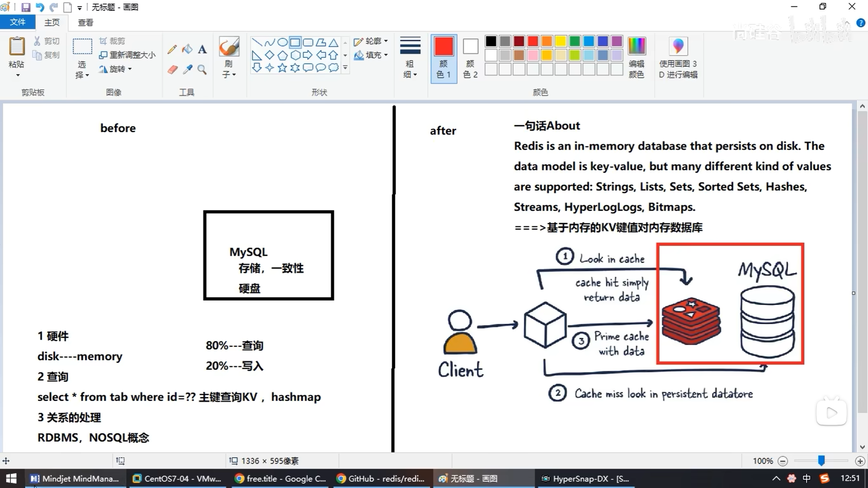Select the Eraser tool
Image resolution: width=868 pixels, height=488 pixels.
click(x=172, y=70)
